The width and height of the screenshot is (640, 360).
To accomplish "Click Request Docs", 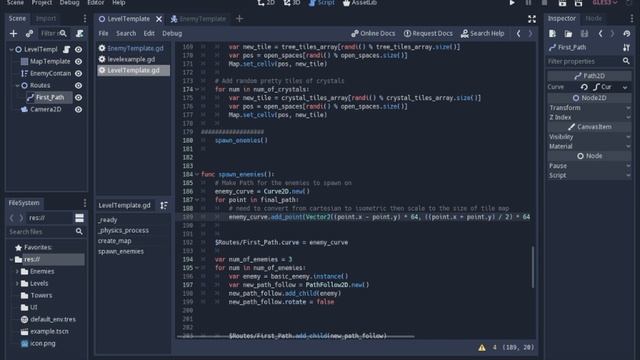I will 428,33.
